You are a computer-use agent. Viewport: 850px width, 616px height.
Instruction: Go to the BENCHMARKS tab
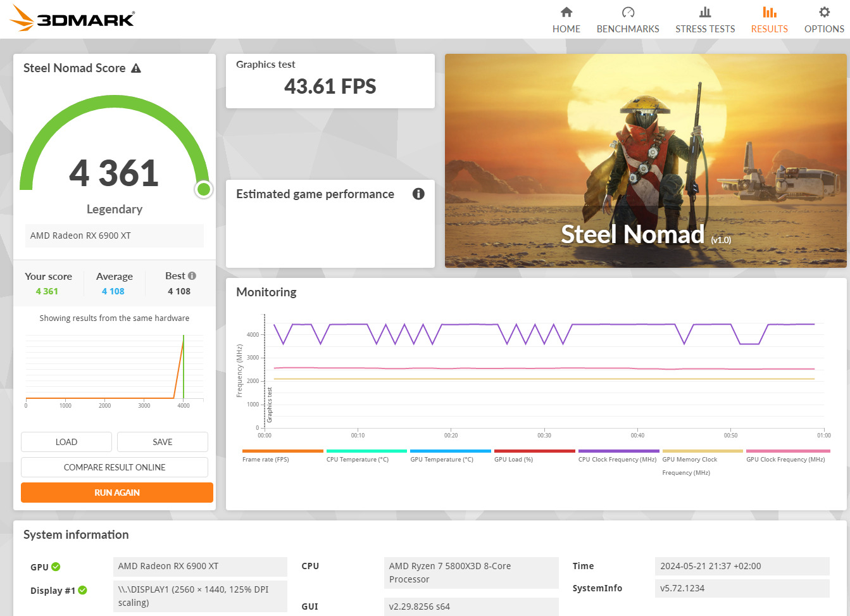pyautogui.click(x=628, y=20)
